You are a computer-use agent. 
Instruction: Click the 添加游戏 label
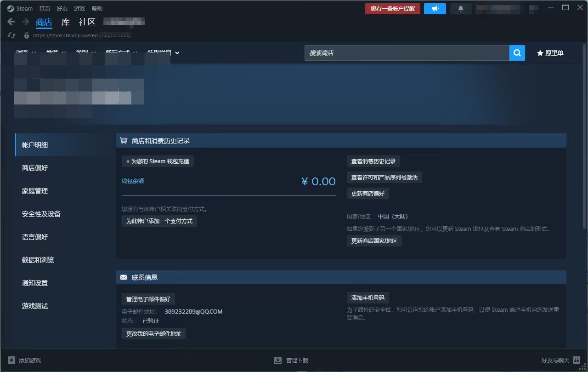(30, 361)
